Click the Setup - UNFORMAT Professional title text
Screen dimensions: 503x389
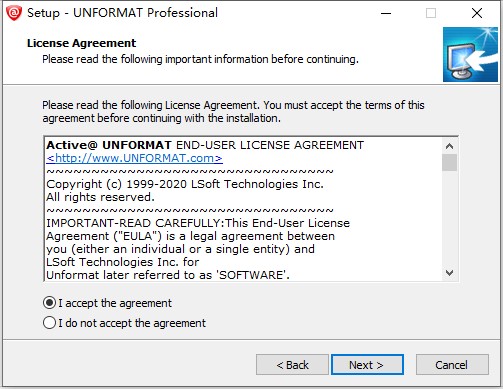point(122,13)
